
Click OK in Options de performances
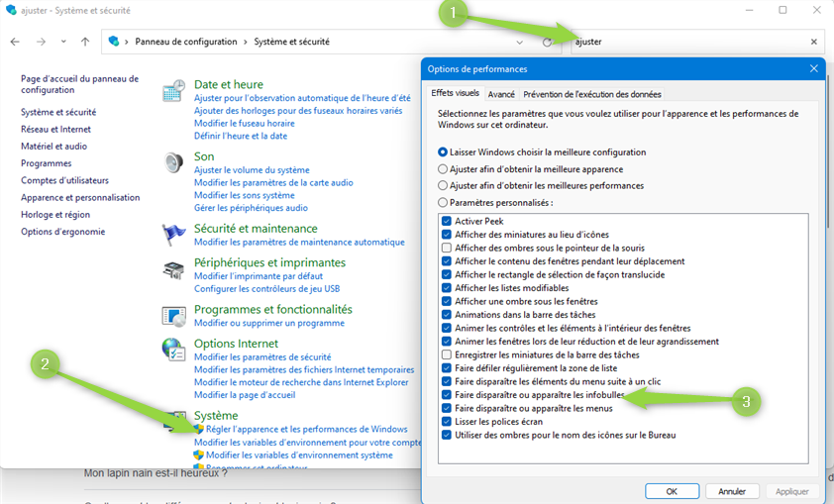(x=672, y=491)
